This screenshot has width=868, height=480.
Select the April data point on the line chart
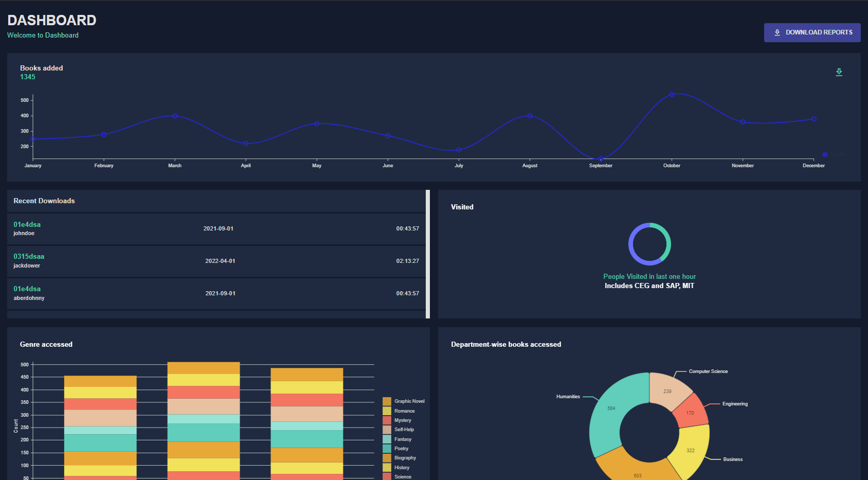coord(246,144)
